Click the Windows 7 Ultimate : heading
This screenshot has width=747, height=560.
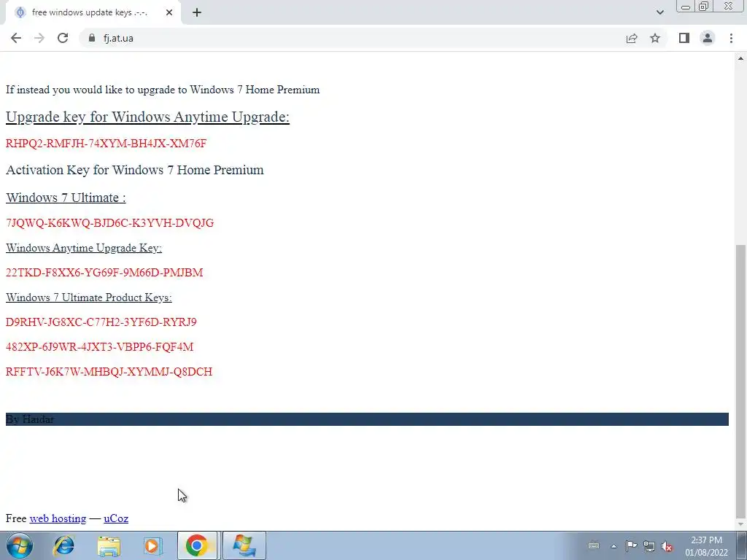(x=66, y=198)
